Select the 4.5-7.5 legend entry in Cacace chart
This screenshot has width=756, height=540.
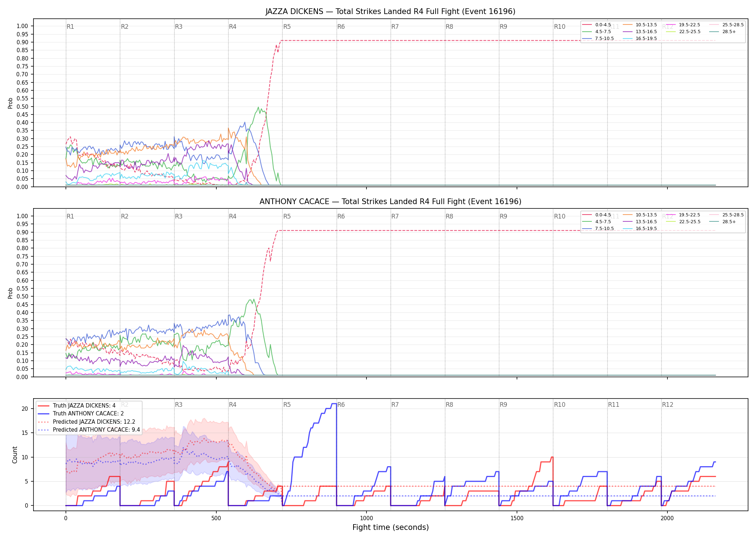coord(597,222)
